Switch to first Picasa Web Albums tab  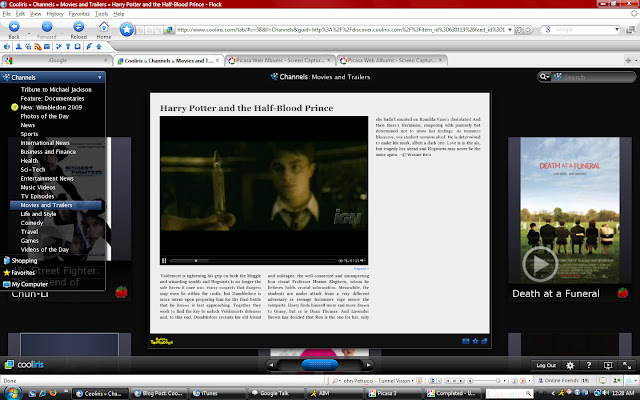click(280, 60)
